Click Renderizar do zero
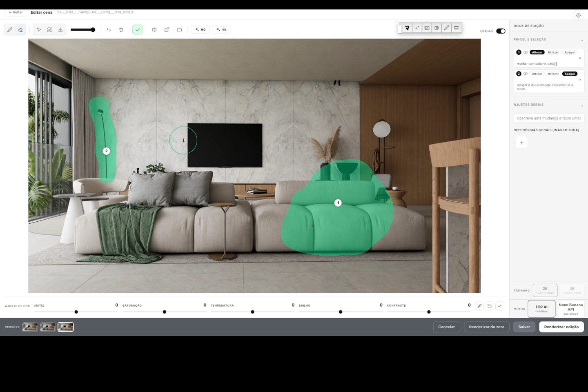Viewport: 588px width, 392px height. 487,327
